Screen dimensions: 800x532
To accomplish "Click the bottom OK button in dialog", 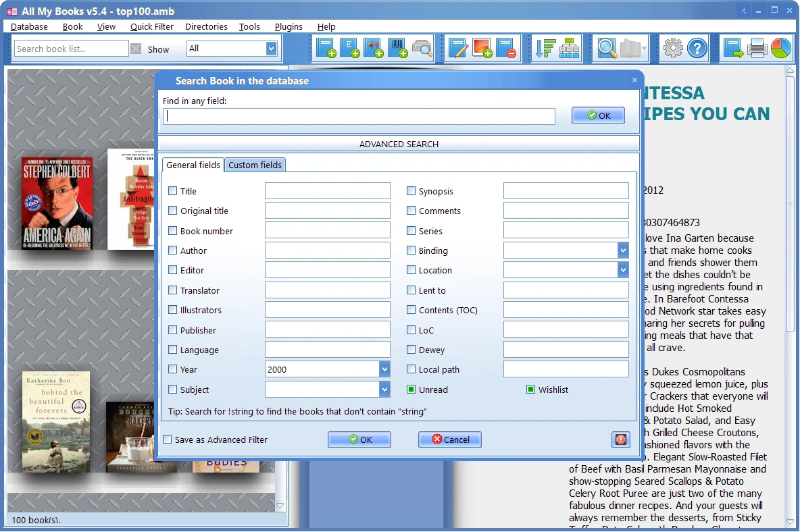I will (x=359, y=440).
